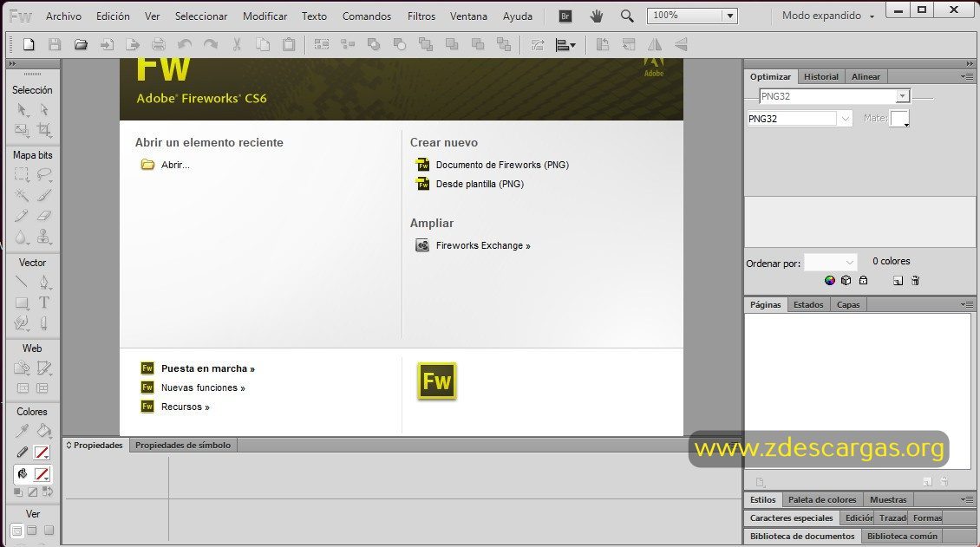Select the Freeform tool
Screen dimensions: 980x547
(x=22, y=322)
